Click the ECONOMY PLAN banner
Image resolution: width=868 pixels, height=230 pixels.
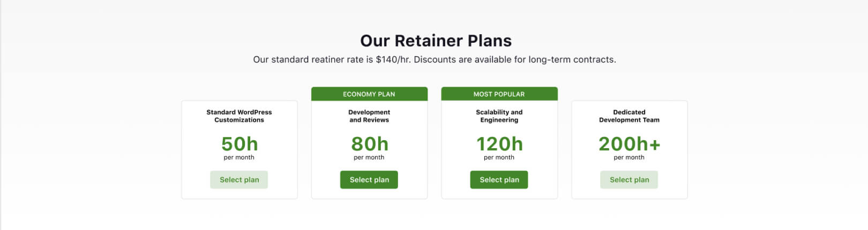(x=369, y=94)
